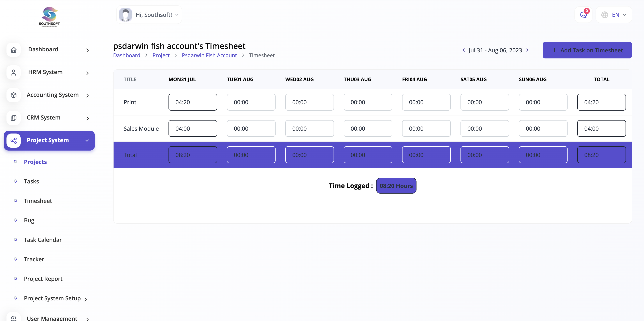Click the Dashboard home icon
The height and width of the screenshot is (321, 644).
[14, 50]
